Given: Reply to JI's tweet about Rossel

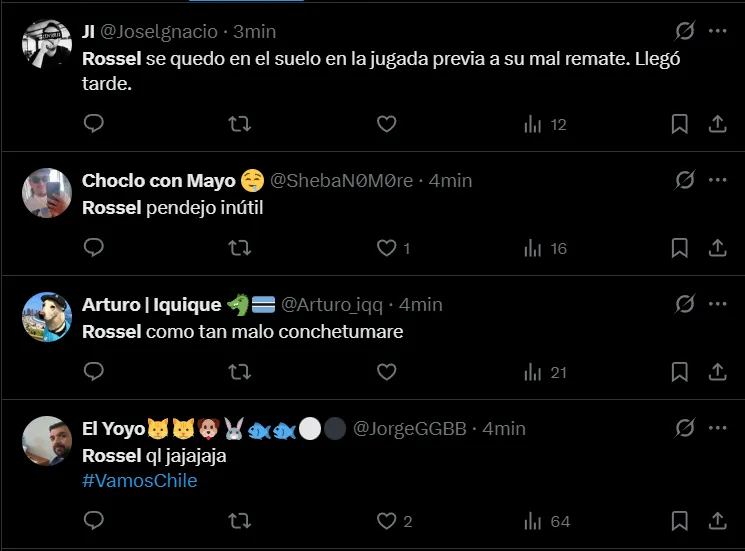Looking at the screenshot, I should point(94,124).
